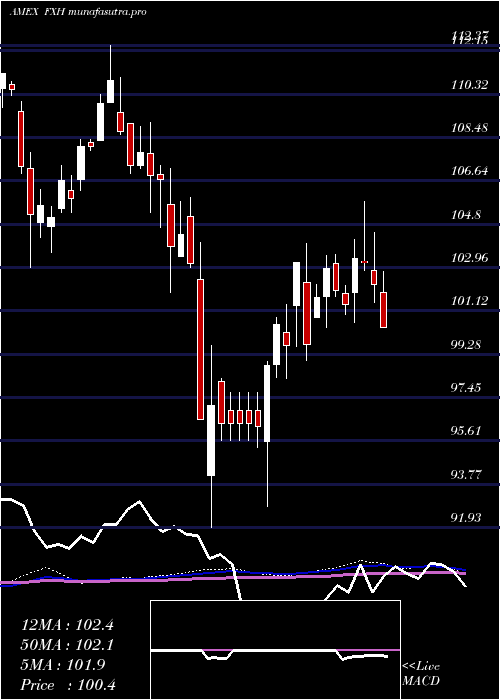Select the 108.48 price axis label
This screenshot has width=500, height=700.
coord(469,128)
